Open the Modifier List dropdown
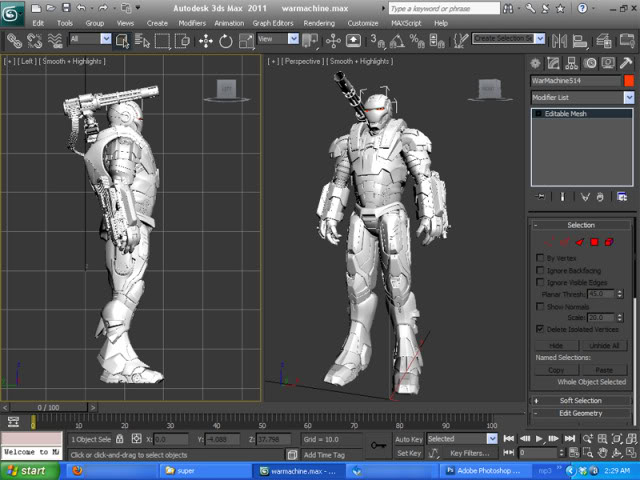640x480 pixels. 629,98
